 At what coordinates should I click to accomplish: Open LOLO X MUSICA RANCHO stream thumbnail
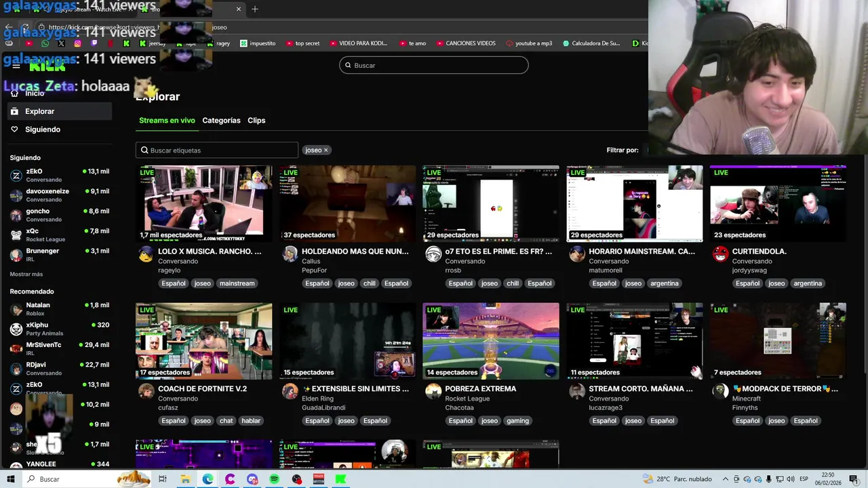[x=203, y=203]
